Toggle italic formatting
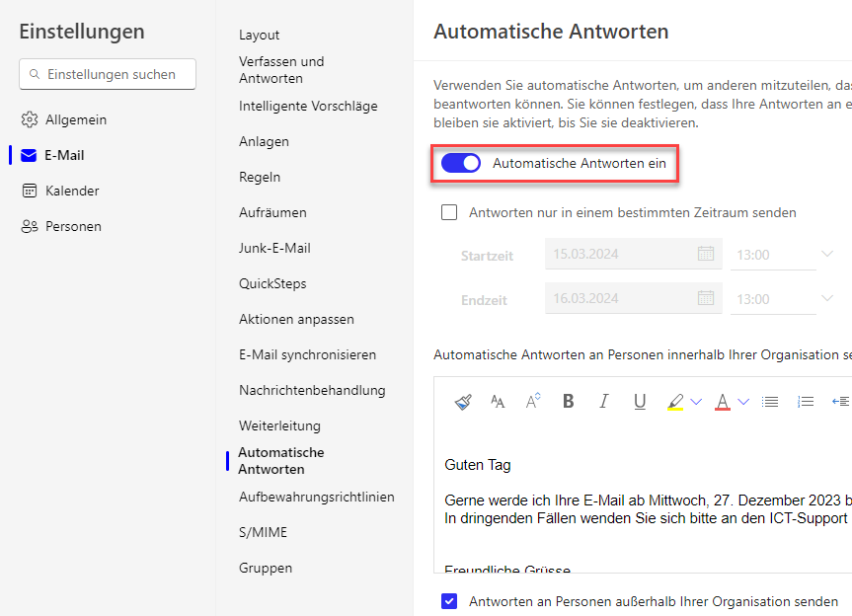The height and width of the screenshot is (616, 852). coord(604,402)
